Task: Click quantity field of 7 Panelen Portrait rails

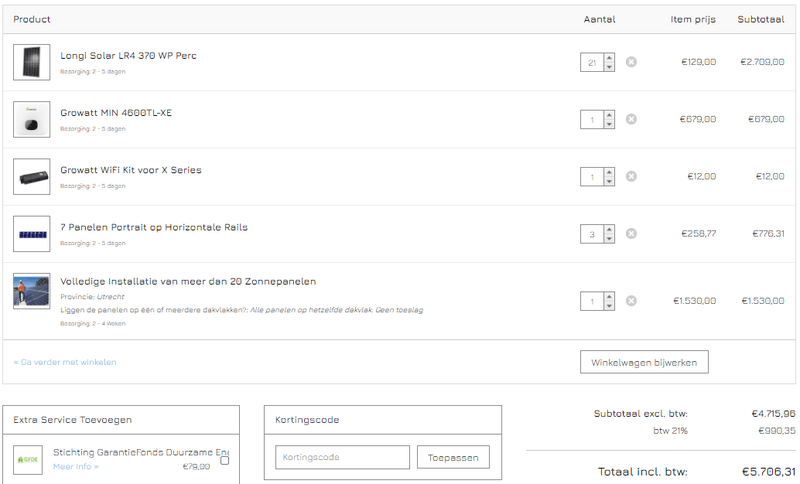Action: pos(592,234)
